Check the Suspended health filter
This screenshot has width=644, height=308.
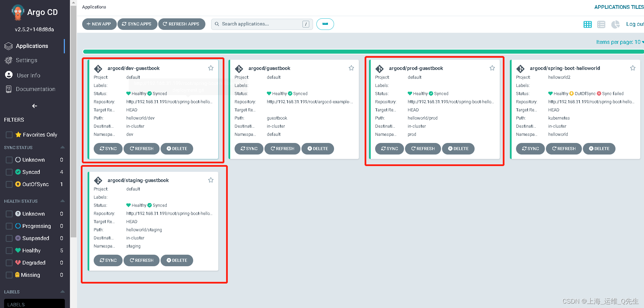[x=9, y=238]
